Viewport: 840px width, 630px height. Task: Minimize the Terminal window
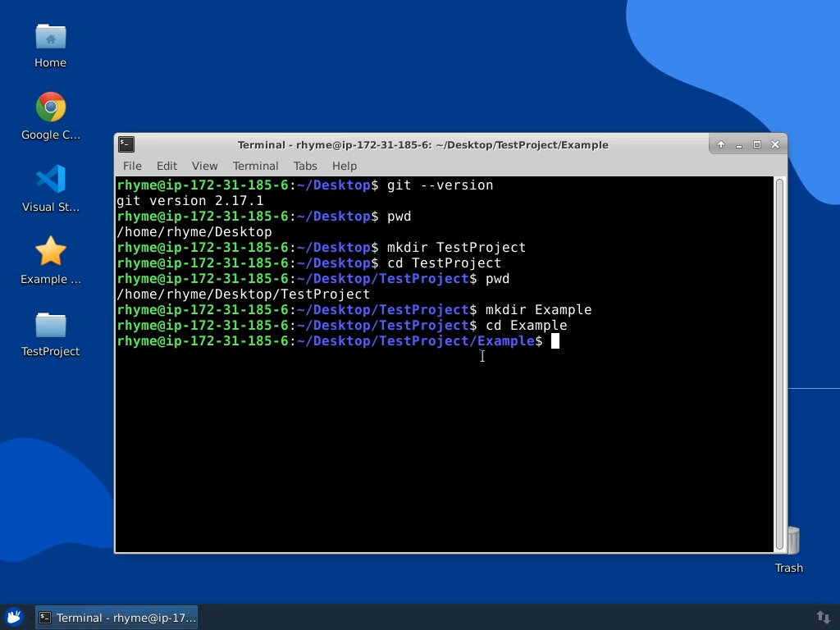pos(739,144)
